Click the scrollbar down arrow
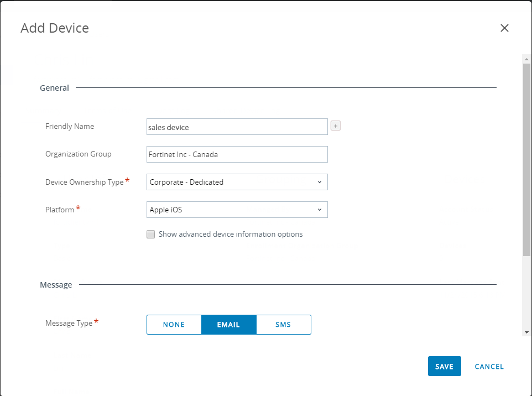 (526, 332)
